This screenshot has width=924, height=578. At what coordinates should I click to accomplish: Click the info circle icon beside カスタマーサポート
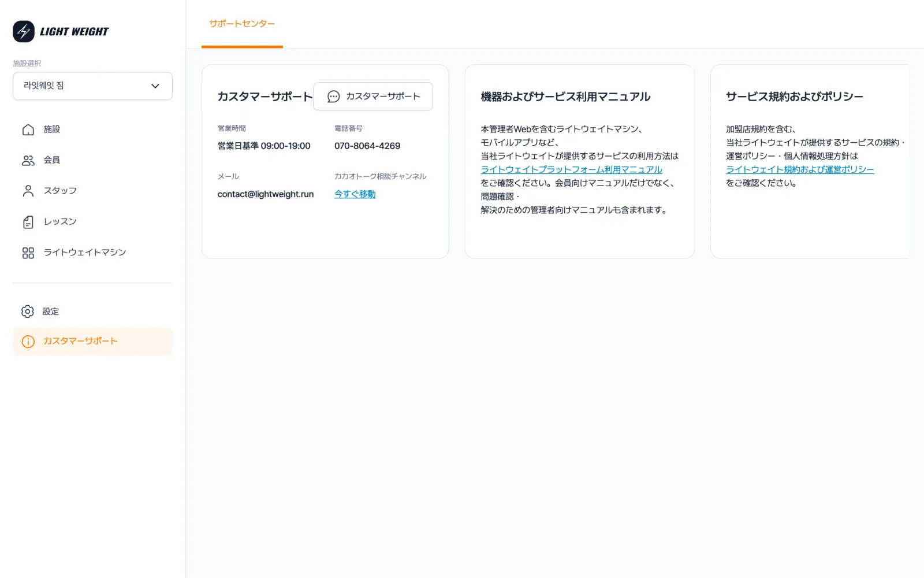coord(28,342)
